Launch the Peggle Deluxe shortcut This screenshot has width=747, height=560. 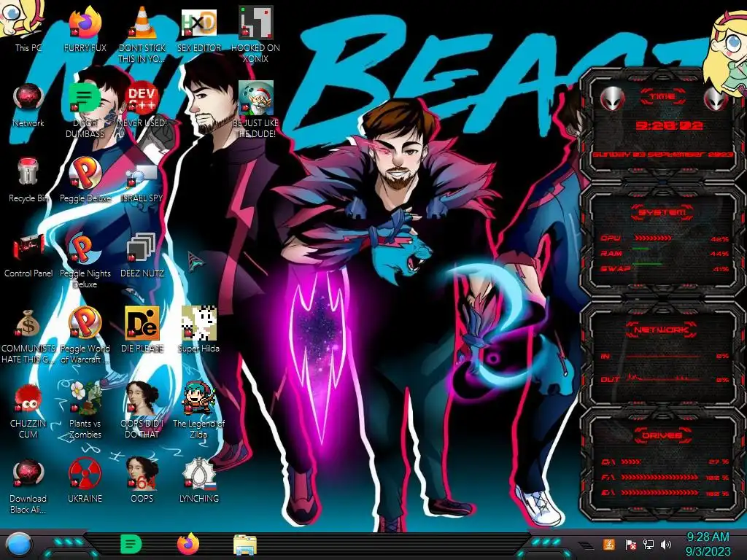click(x=85, y=180)
